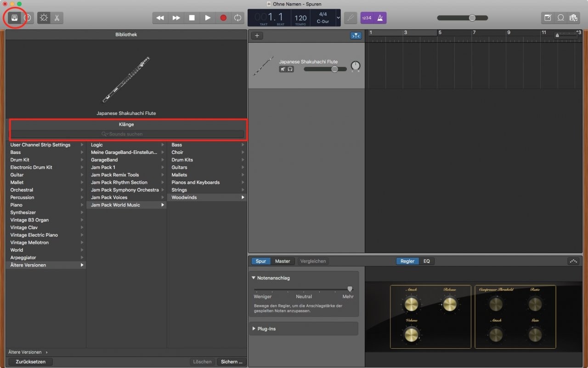Open the Editors scissors icon
Screen dimensions: 588x368
click(x=57, y=18)
